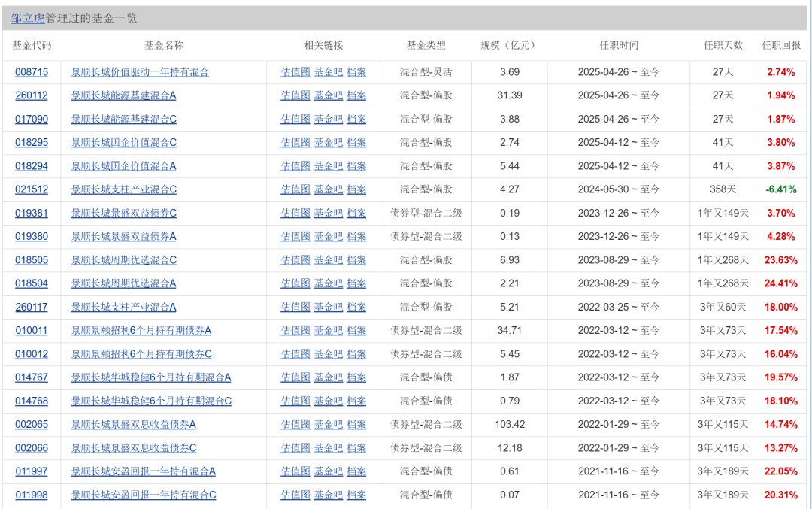Open fund 景顺景颐招利6个月持有期债券C

(141, 354)
